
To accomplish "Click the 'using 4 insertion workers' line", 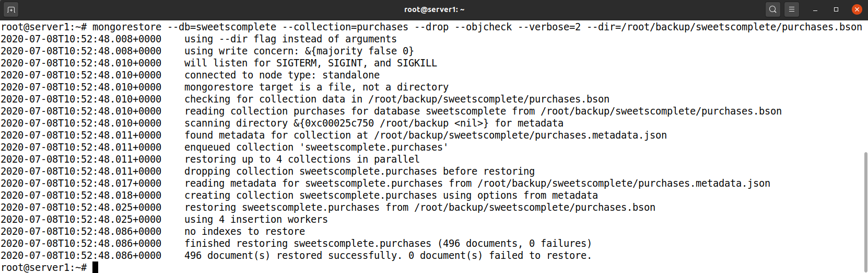I will point(256,220).
